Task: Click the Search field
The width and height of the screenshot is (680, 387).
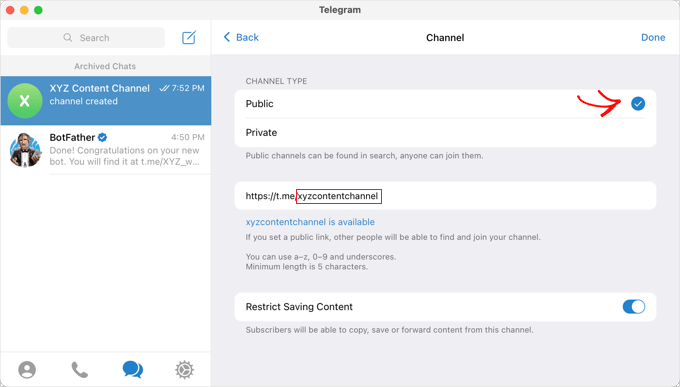Action: click(x=86, y=38)
